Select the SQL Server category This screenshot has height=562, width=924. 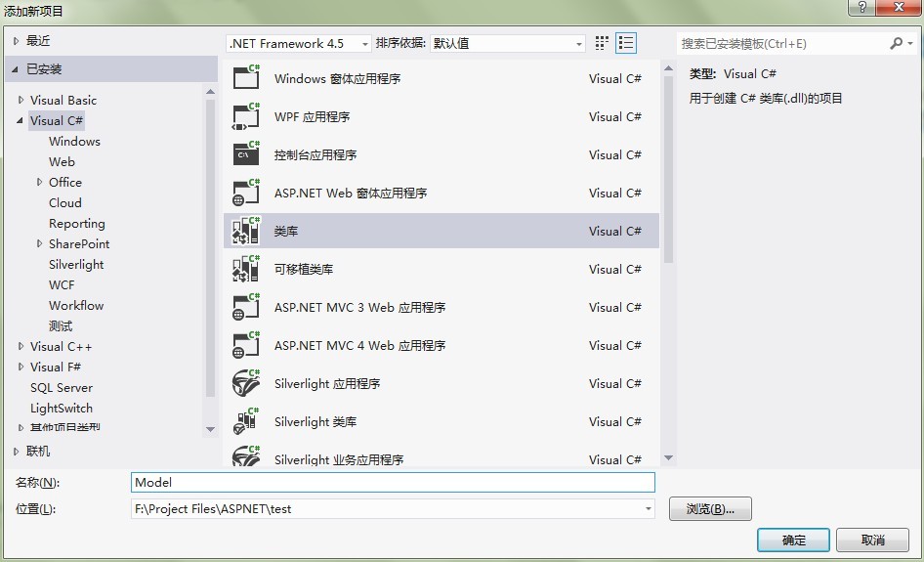pyautogui.click(x=62, y=387)
